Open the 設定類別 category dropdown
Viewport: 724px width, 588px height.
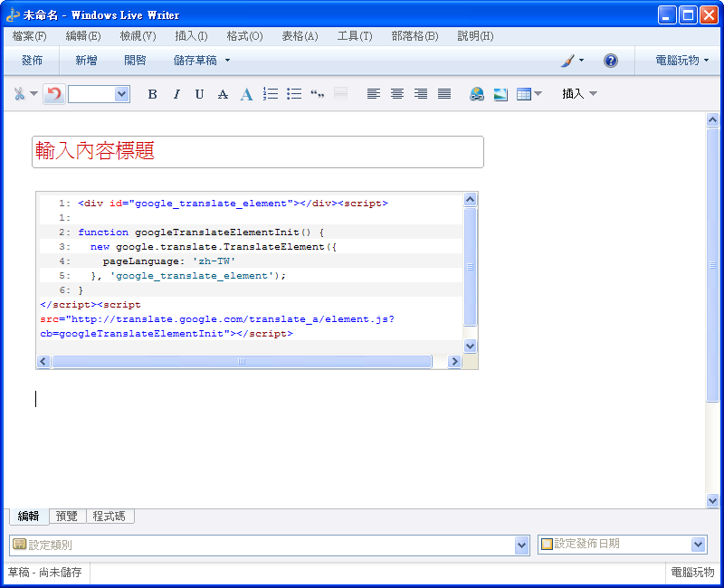click(522, 545)
